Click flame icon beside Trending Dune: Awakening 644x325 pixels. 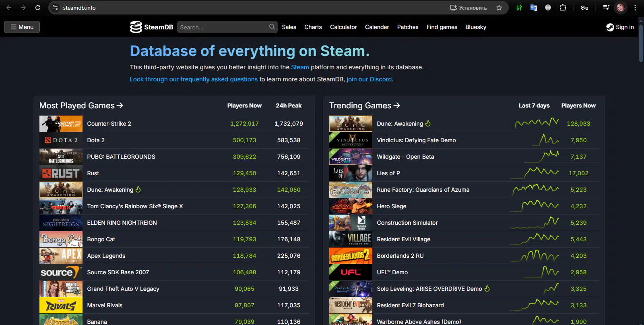pos(428,123)
